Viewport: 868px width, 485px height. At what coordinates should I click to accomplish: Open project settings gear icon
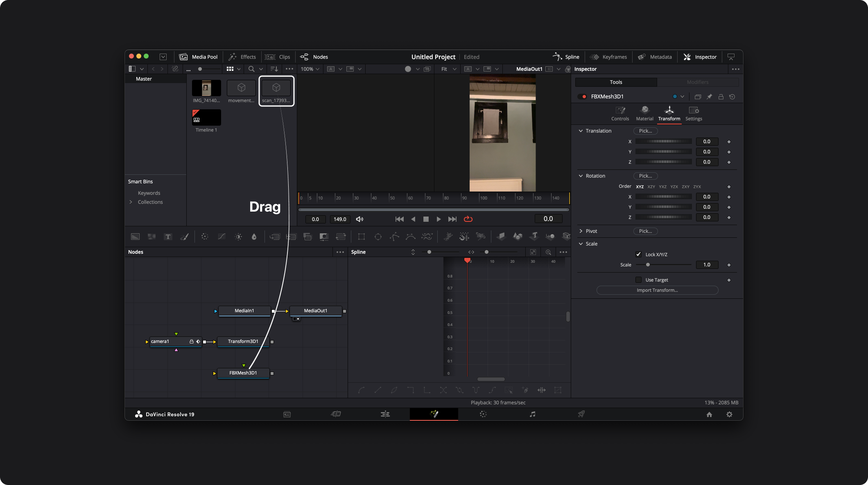[x=729, y=414]
